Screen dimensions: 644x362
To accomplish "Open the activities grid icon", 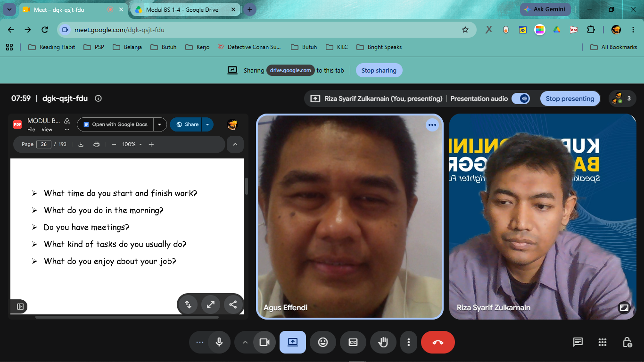I will pos(602,342).
